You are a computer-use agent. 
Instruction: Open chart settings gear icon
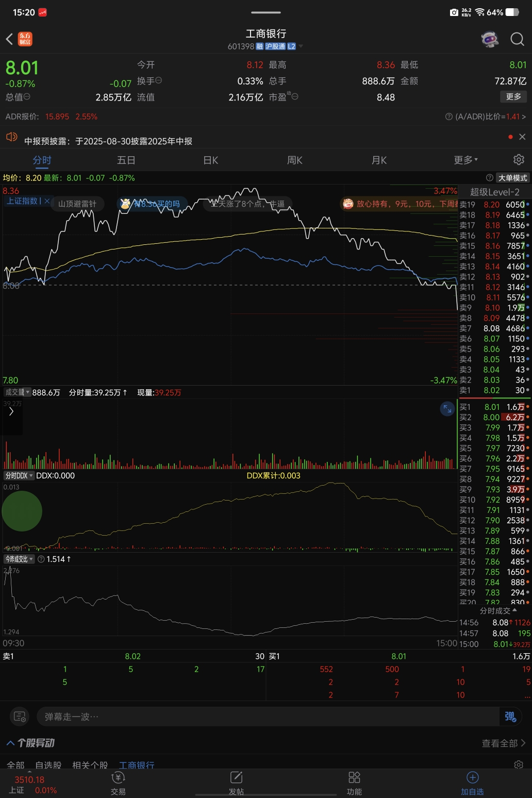tap(518, 159)
